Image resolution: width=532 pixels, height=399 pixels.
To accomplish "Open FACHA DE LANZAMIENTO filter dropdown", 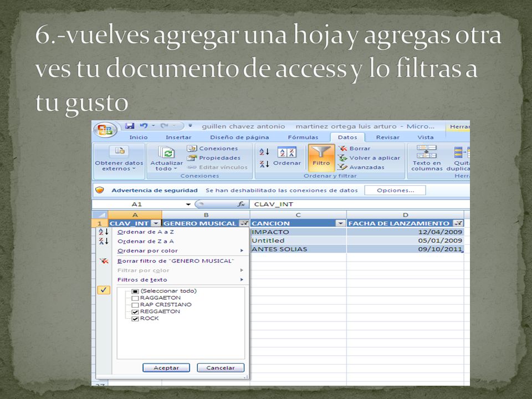I will tap(458, 223).
